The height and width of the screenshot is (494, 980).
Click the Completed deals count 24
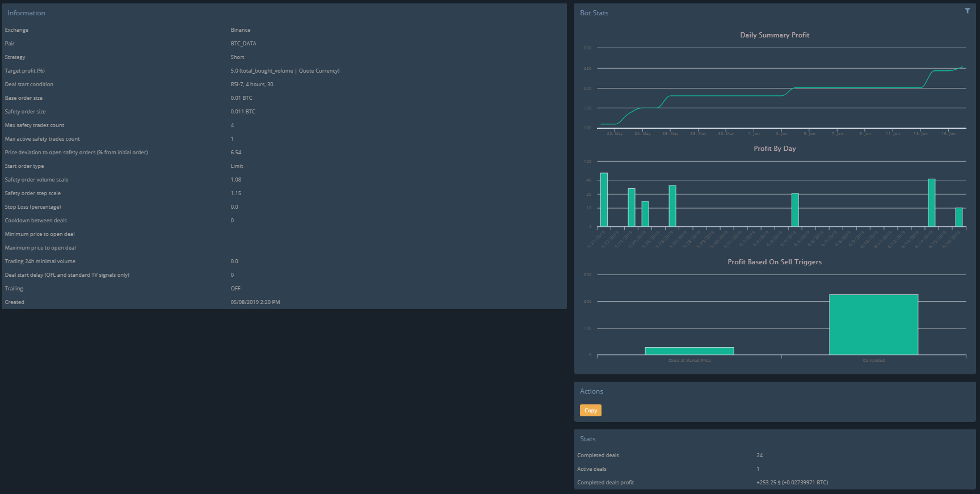[760, 455]
